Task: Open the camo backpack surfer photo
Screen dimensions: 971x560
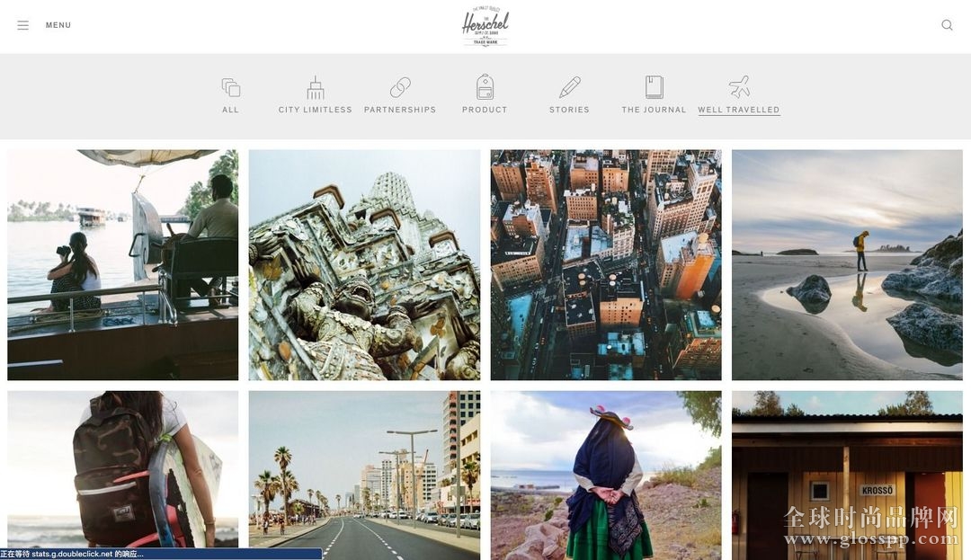Action: 122,476
